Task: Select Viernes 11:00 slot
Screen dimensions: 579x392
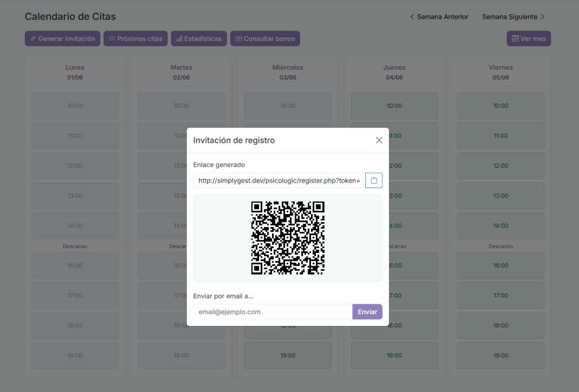Action: point(501,136)
